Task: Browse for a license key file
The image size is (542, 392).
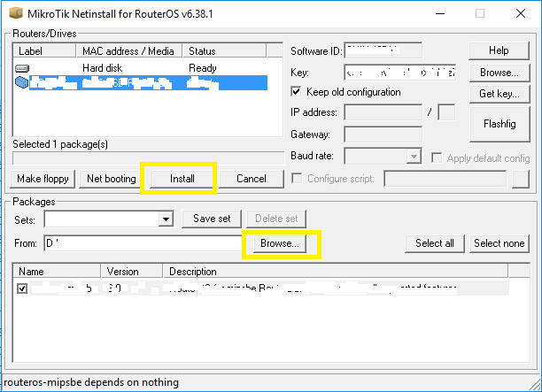Action: click(499, 73)
